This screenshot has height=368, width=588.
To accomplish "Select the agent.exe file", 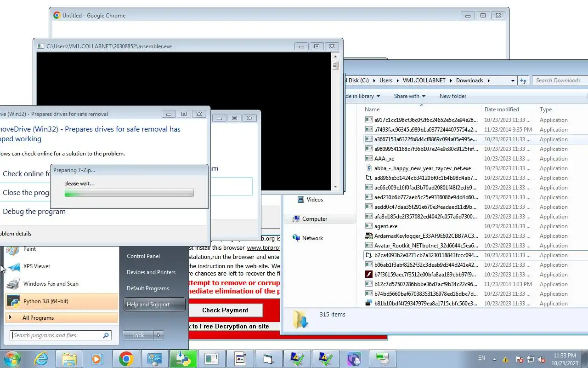I will click(386, 226).
